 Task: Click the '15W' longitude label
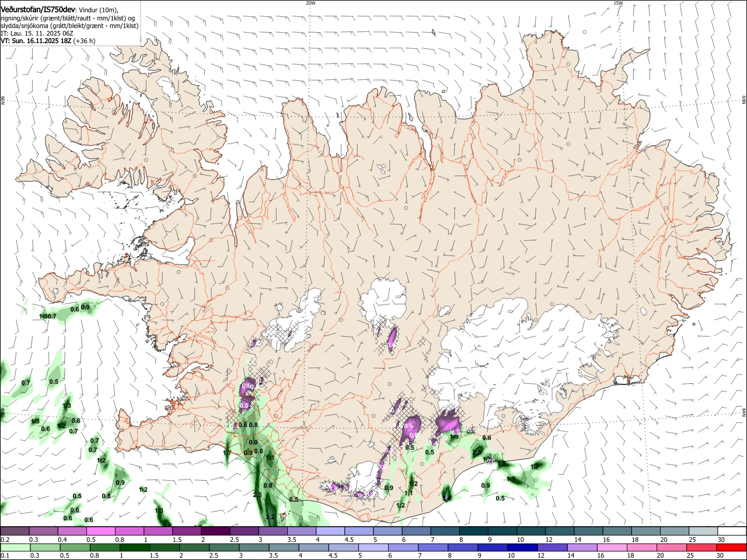[618, 3]
